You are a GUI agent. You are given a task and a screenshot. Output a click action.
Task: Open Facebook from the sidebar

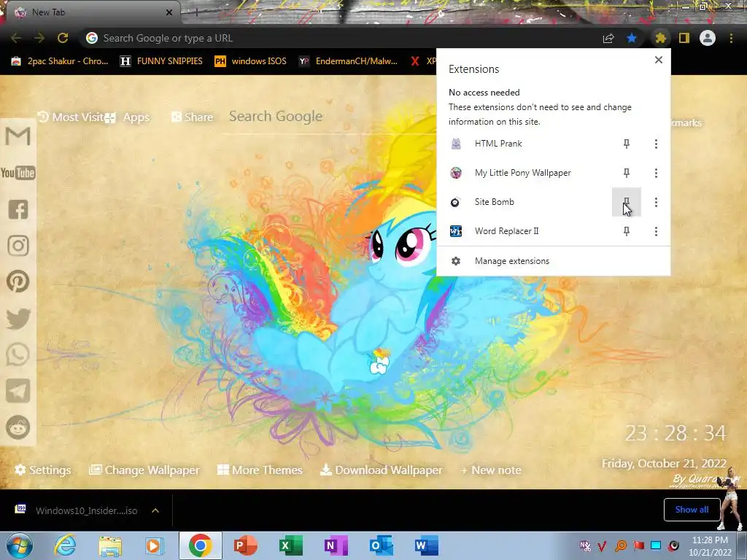click(x=18, y=209)
